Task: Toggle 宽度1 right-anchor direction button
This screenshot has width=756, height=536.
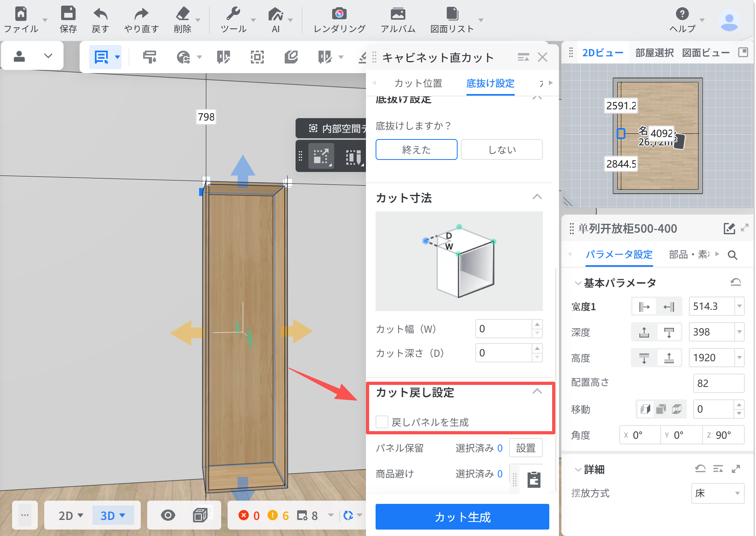Action: coord(669,307)
